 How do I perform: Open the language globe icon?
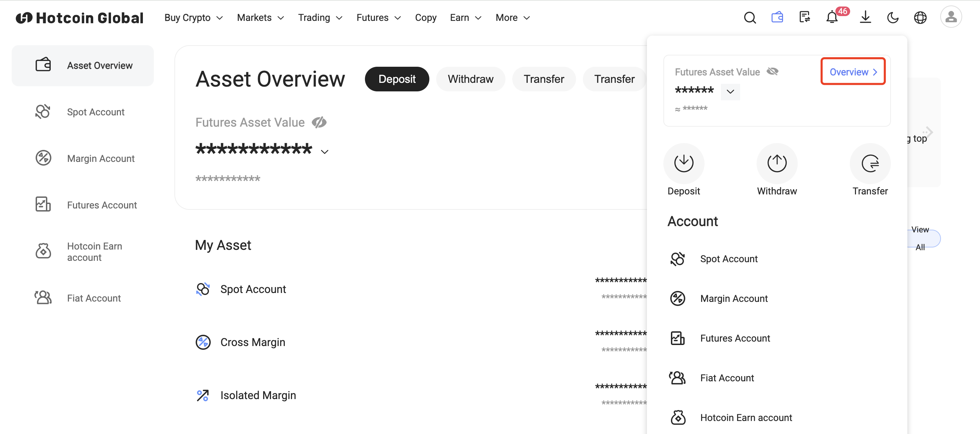click(x=920, y=17)
